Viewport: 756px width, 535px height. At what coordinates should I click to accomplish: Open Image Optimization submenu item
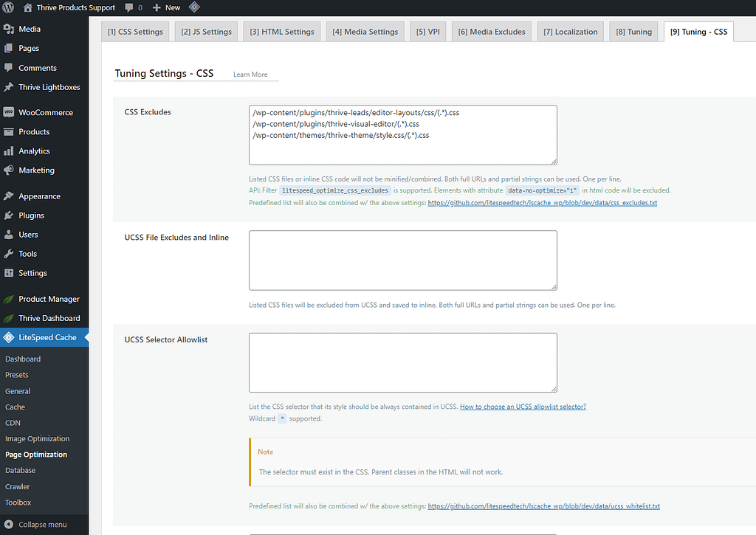point(38,439)
